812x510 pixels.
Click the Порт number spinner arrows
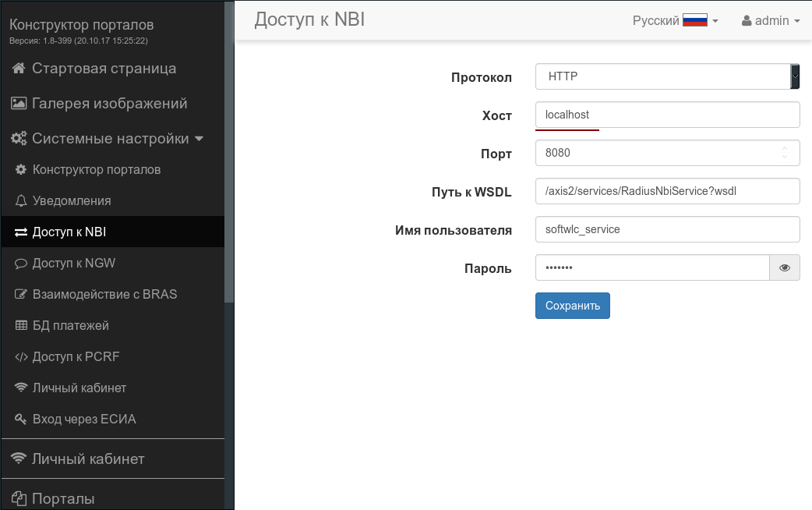[785, 153]
